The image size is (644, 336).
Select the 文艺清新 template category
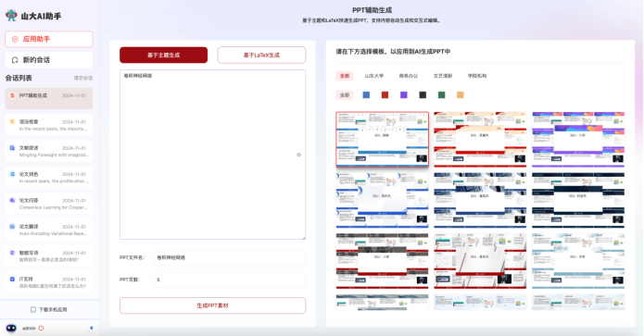coord(443,76)
